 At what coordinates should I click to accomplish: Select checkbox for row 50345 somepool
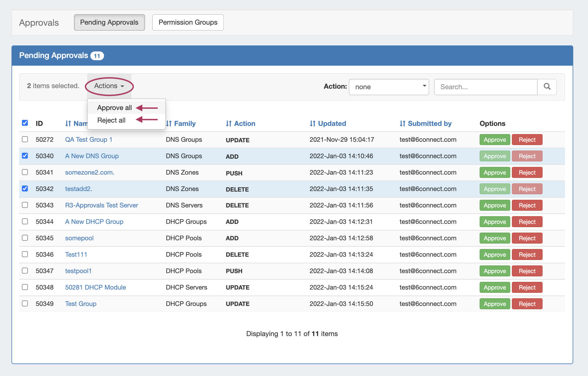[25, 238]
